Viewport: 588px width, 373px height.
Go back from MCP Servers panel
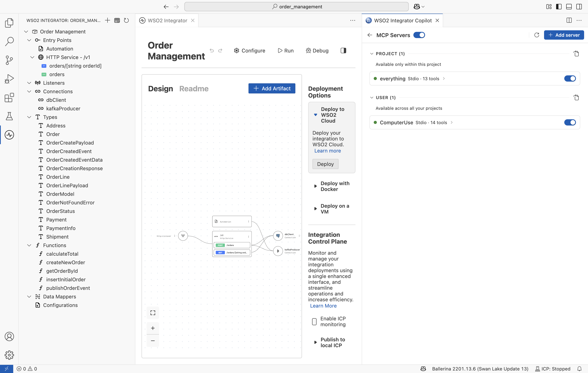pyautogui.click(x=370, y=35)
